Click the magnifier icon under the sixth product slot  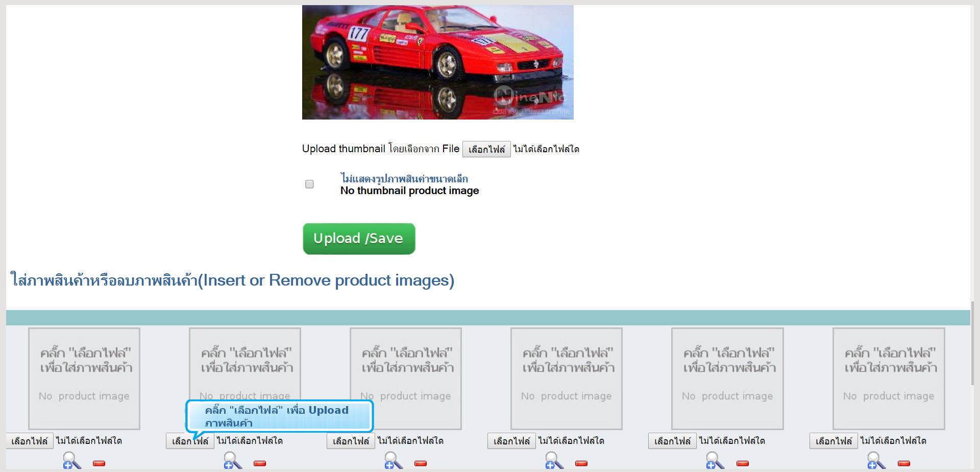pyautogui.click(x=876, y=461)
